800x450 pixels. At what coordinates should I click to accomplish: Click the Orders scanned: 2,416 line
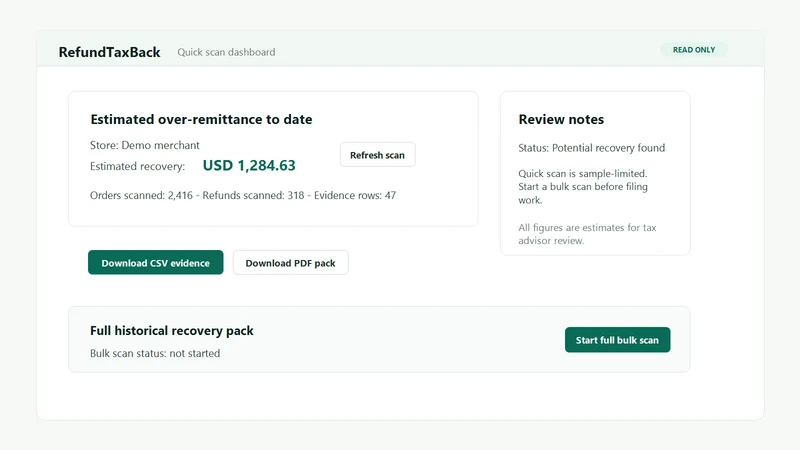(243, 195)
